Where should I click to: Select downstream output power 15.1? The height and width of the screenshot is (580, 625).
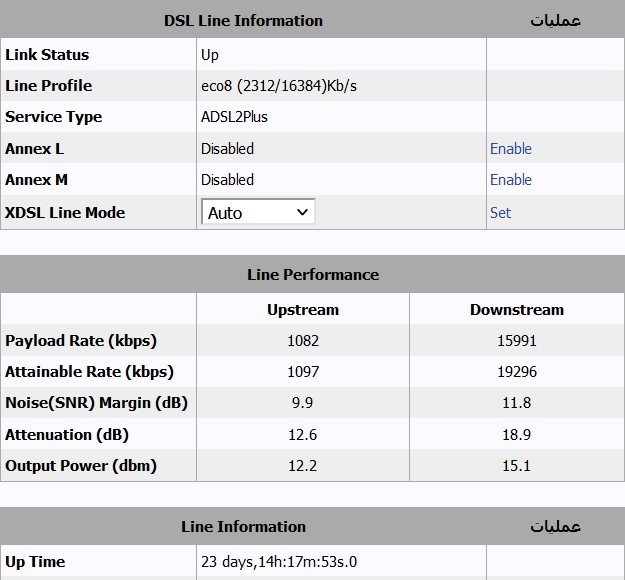click(x=517, y=466)
